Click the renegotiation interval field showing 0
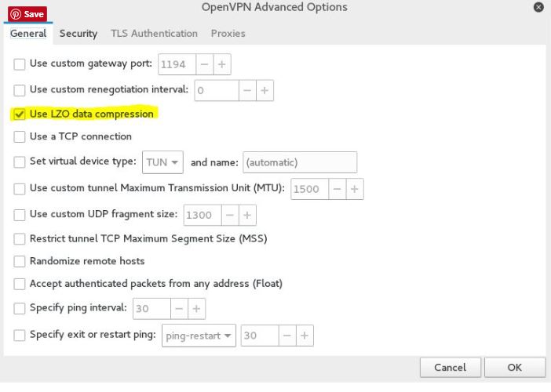 pos(217,90)
